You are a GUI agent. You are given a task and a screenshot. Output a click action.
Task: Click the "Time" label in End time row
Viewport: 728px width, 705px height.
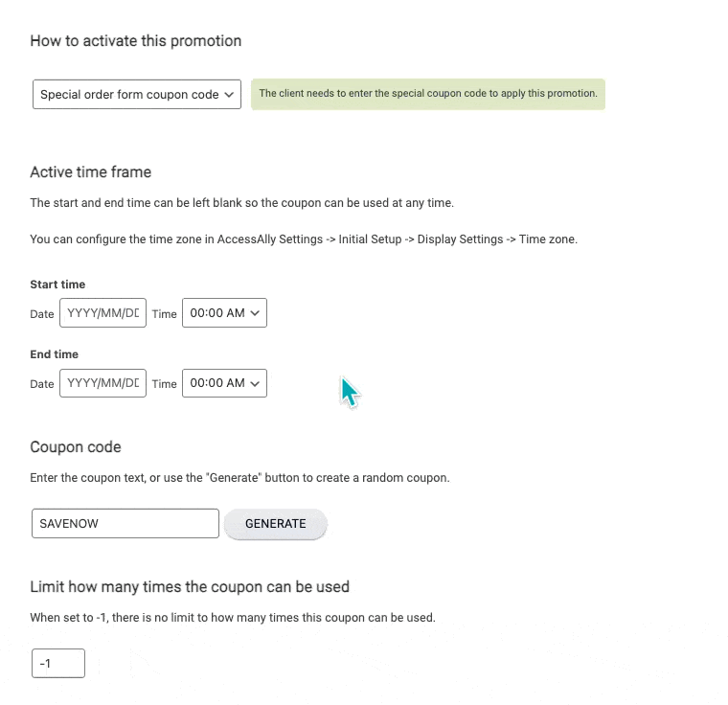coord(164,384)
